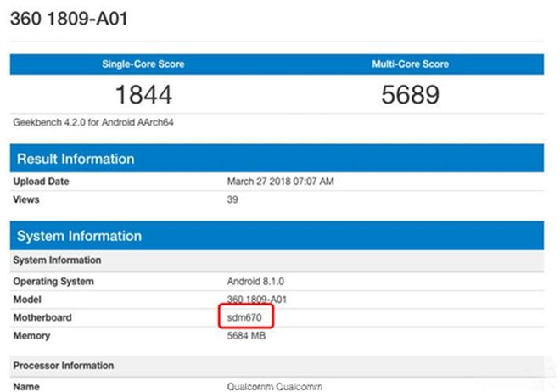Select the March 27 2018 upload date value
The width and height of the screenshot is (560, 392).
[x=282, y=182]
